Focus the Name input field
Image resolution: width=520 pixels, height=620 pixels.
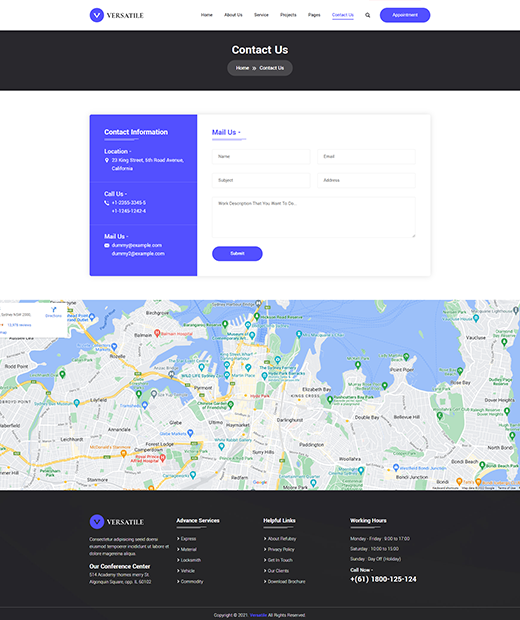pyautogui.click(x=261, y=157)
